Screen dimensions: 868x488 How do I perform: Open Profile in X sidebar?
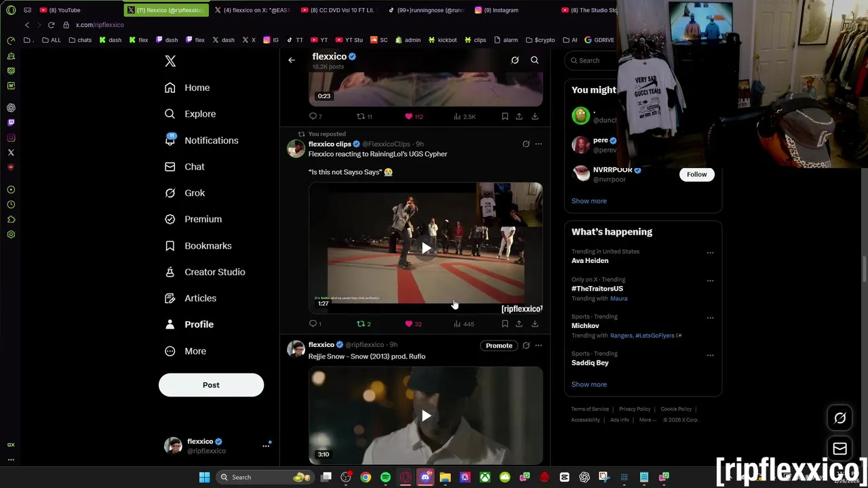[x=189, y=325]
